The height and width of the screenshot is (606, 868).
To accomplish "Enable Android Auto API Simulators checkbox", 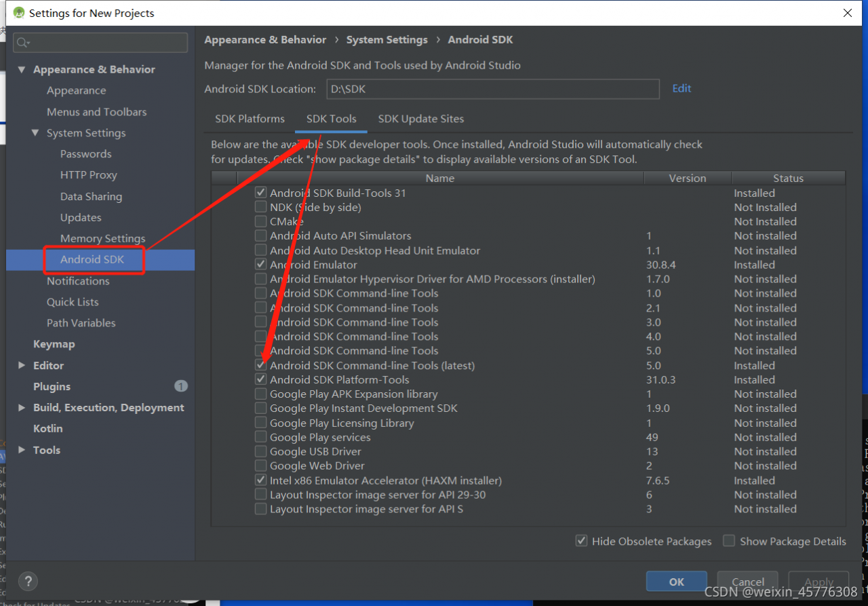I will point(260,235).
